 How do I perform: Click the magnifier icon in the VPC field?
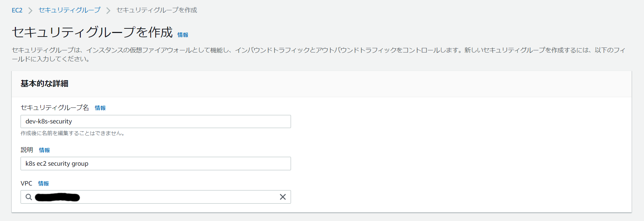point(29,197)
